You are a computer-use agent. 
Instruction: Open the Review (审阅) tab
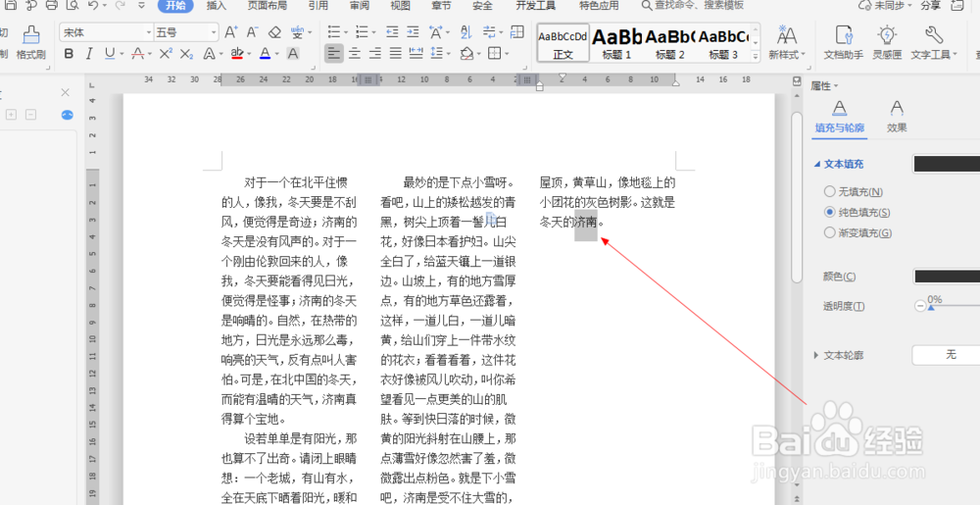pos(360,6)
